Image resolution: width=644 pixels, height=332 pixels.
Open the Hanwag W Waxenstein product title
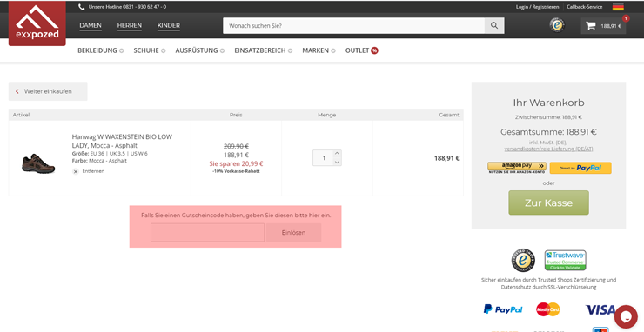pyautogui.click(x=122, y=141)
